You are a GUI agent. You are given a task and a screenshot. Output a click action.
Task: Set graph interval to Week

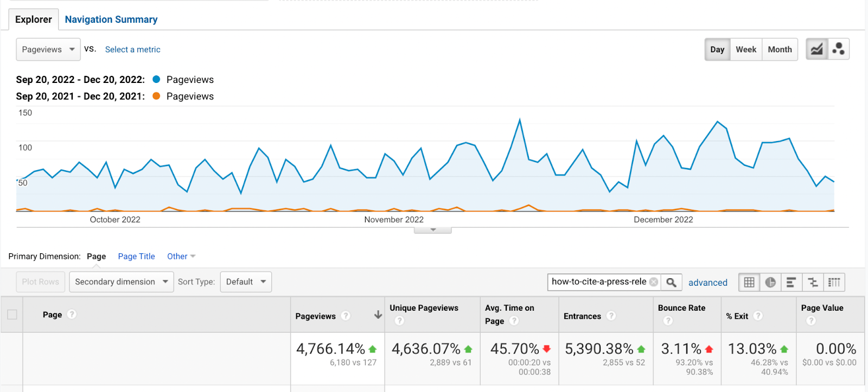pos(746,49)
